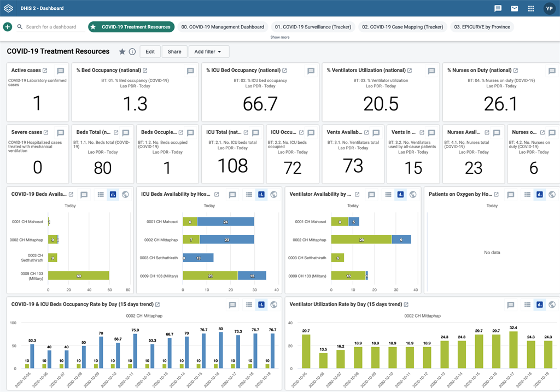Click the blue bar for 0001 CH Mahosot ICU

coord(225,221)
